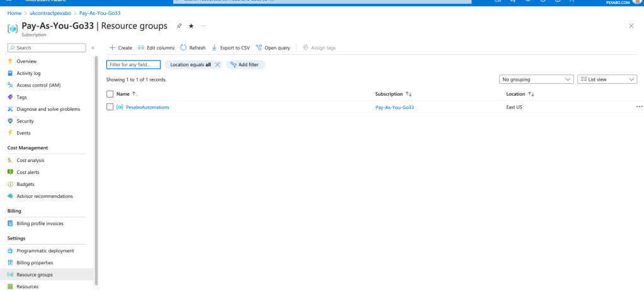
Task: Click the Edit columns toolbar button
Action: [156, 48]
